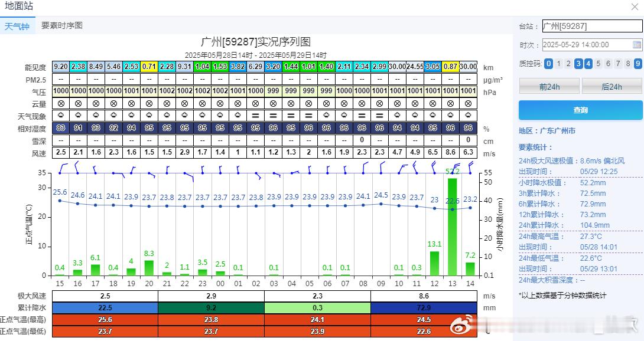Click the 天气现象 row label
644x341 pixels.
[32, 117]
